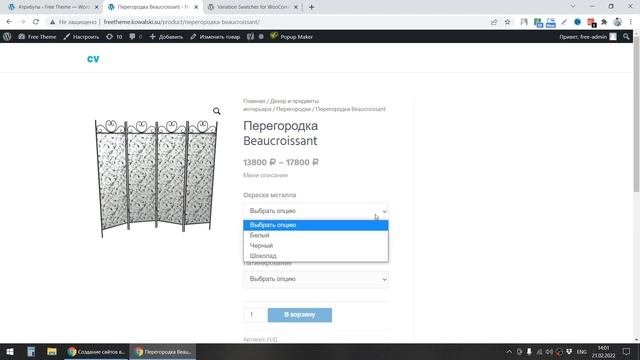640x360 pixels.
Task: Click the quantity input field
Action: point(254,315)
